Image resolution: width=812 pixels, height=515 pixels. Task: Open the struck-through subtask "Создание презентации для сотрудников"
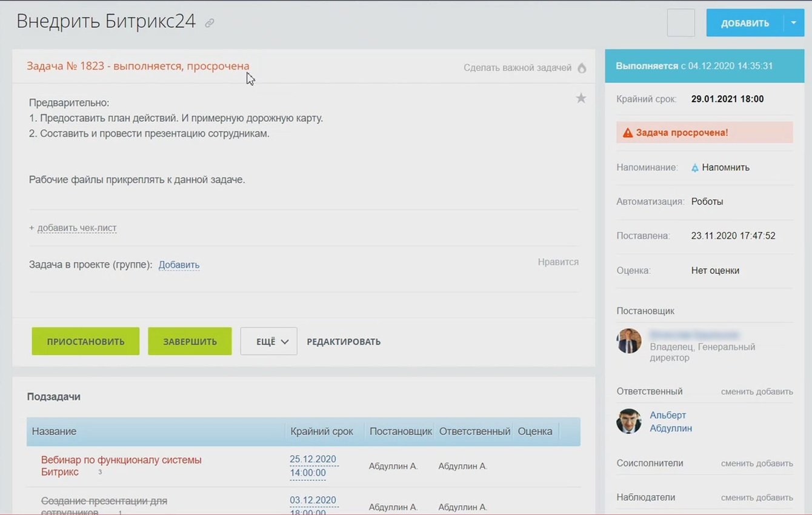point(104,507)
